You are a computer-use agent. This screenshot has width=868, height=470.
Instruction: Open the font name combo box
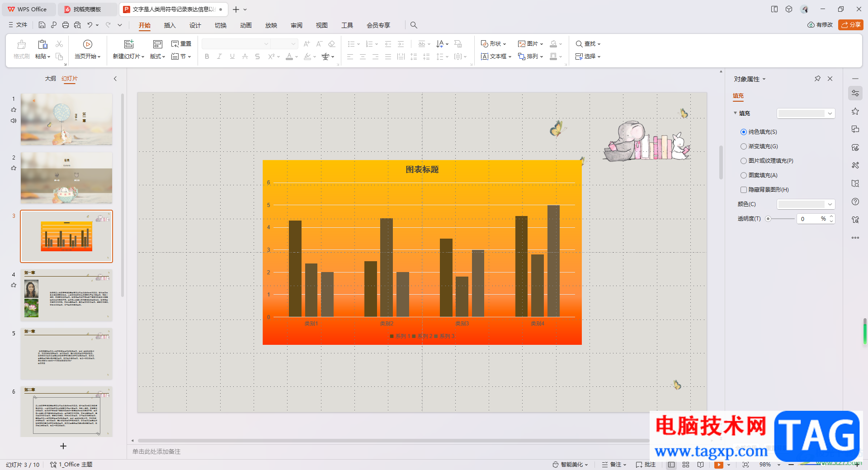coord(236,44)
